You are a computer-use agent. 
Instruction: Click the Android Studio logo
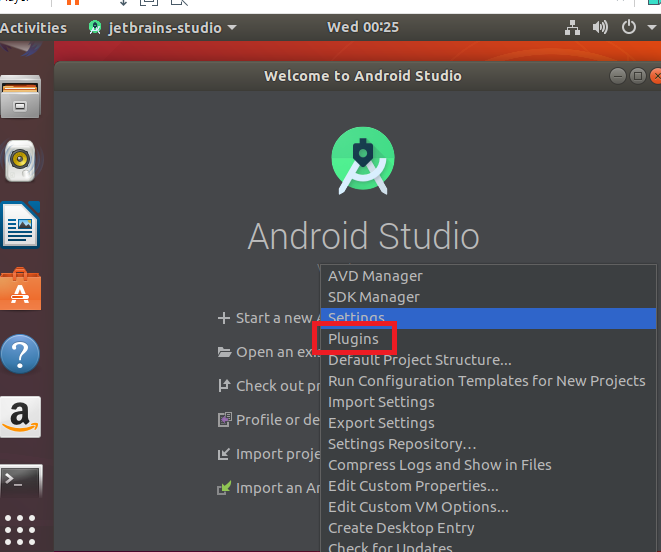363,161
